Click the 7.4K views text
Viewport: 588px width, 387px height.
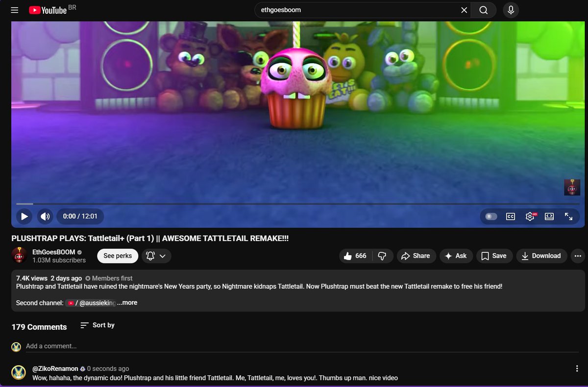(31, 278)
